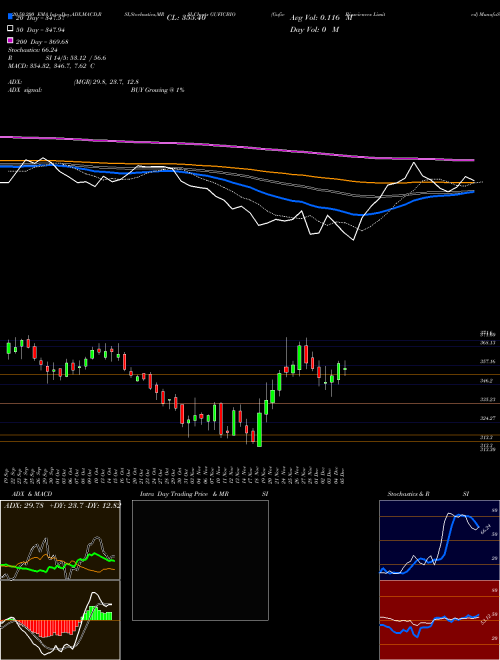Click the 'MACD: 354.32, 346.7, 7.62 C' readout
500x660 pixels.
coord(51,66)
